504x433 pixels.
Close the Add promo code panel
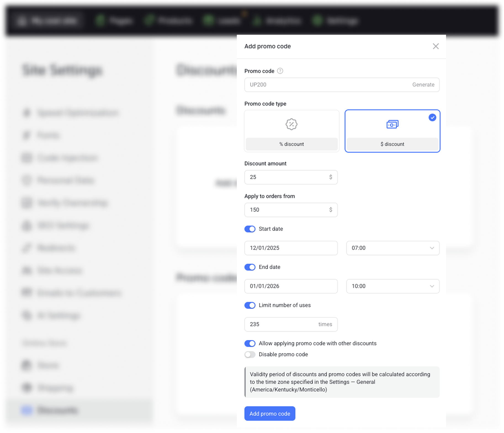pyautogui.click(x=436, y=46)
